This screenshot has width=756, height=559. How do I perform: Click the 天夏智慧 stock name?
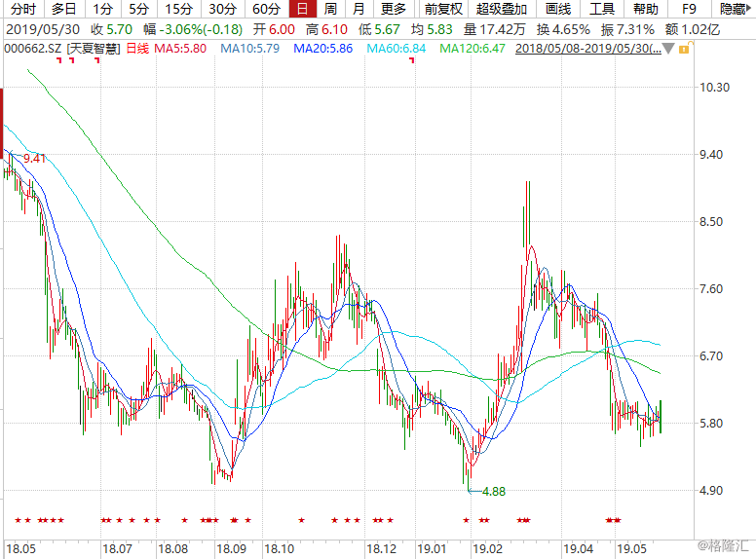(x=94, y=49)
